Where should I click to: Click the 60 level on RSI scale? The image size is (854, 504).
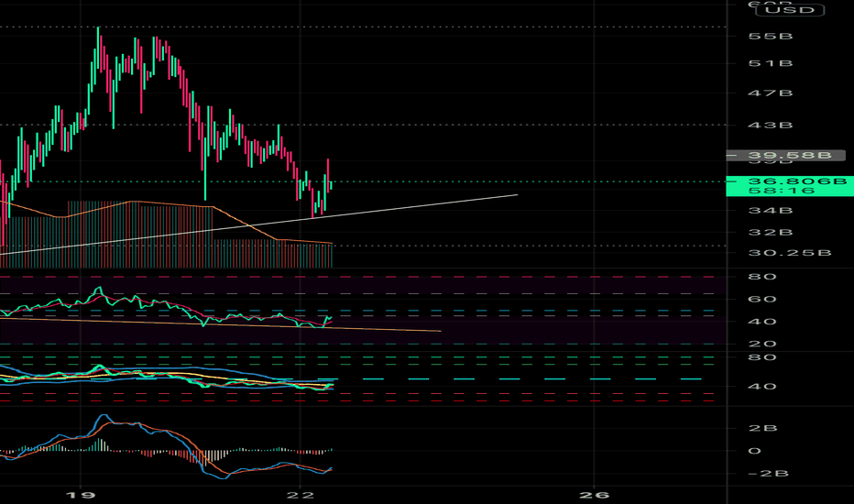point(762,299)
